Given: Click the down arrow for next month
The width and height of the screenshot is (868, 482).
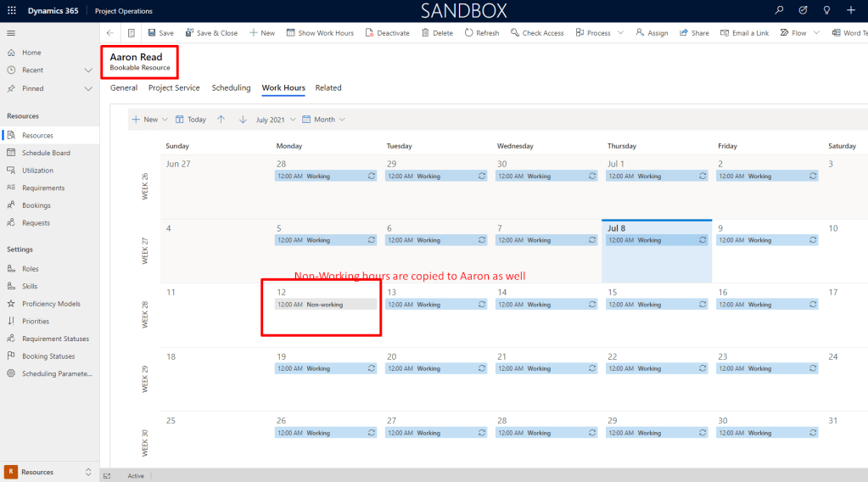Looking at the screenshot, I should 242,120.
